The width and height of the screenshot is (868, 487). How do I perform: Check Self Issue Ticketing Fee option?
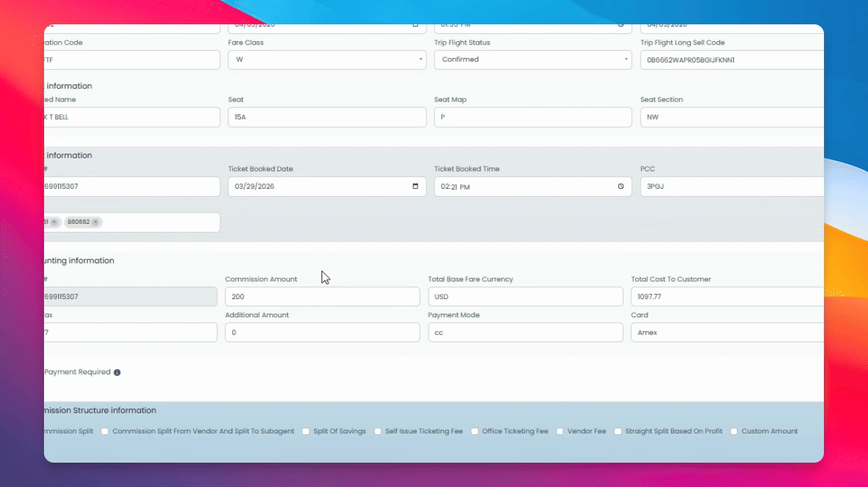[378, 432]
